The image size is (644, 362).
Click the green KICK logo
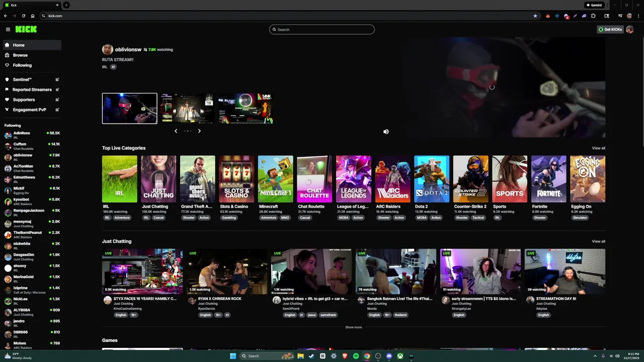pyautogui.click(x=26, y=30)
